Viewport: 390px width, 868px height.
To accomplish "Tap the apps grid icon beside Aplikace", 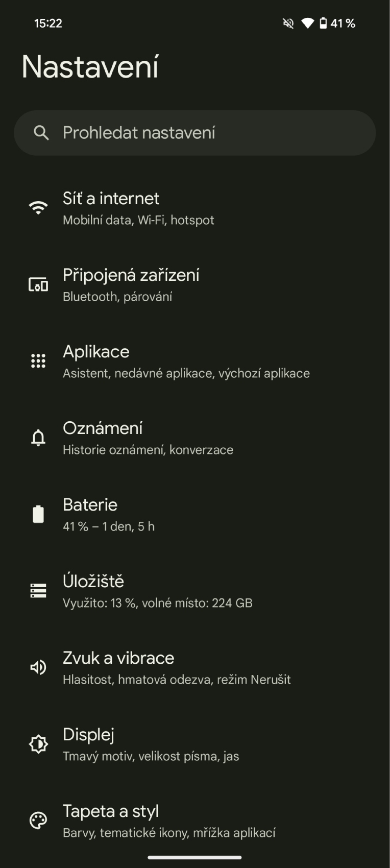I will 38,361.
